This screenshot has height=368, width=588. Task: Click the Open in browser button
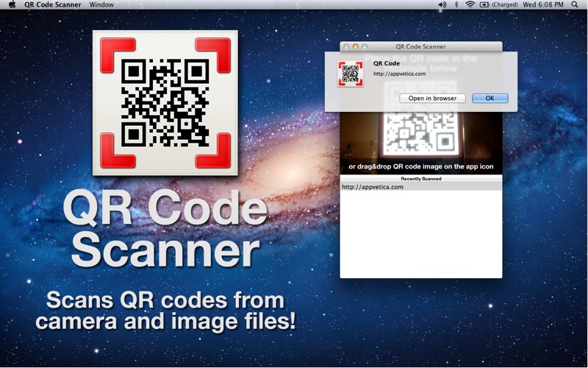click(432, 98)
